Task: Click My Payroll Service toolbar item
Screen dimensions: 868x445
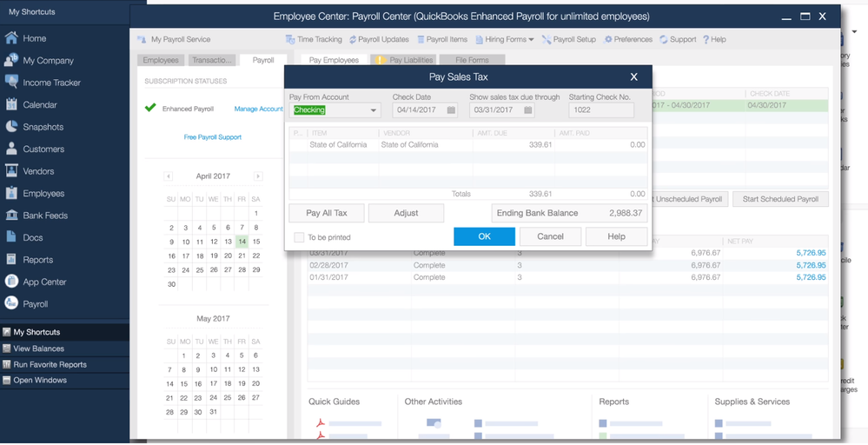Action: click(x=175, y=39)
